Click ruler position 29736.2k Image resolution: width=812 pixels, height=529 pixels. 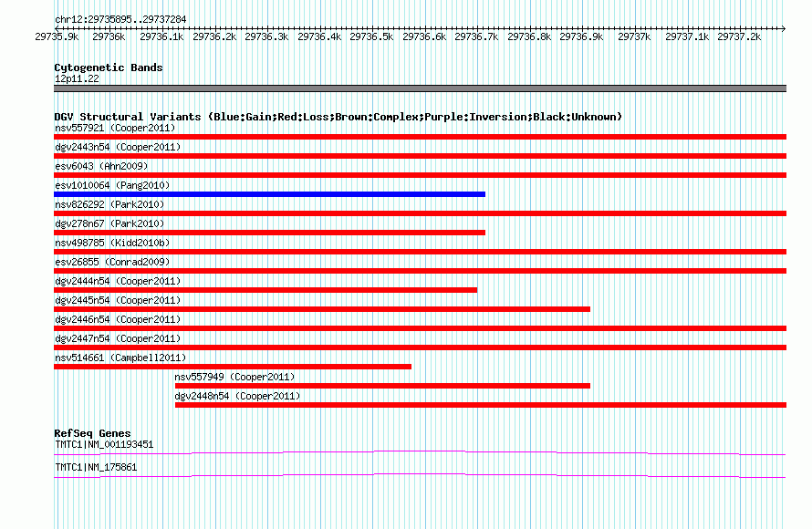(214, 36)
